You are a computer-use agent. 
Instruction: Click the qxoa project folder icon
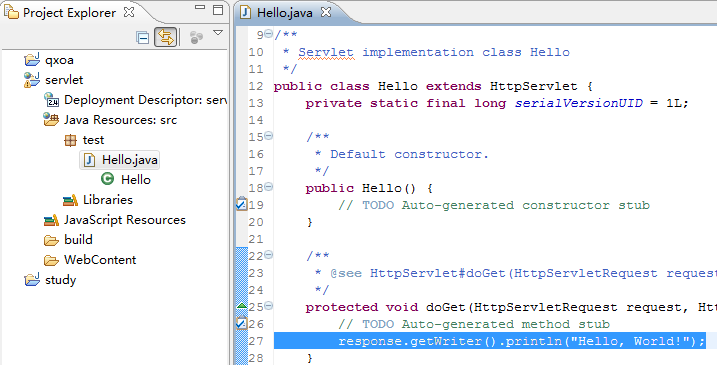[x=32, y=59]
